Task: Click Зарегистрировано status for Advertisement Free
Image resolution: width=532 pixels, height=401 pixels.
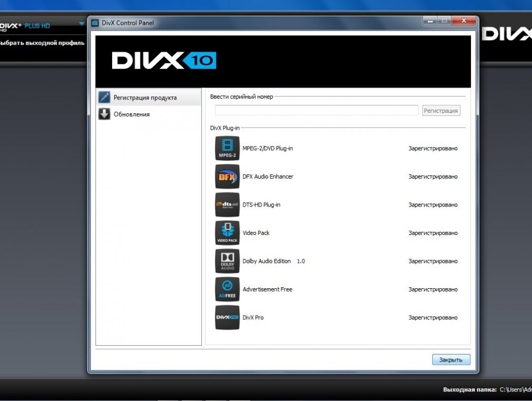Action: coord(433,289)
